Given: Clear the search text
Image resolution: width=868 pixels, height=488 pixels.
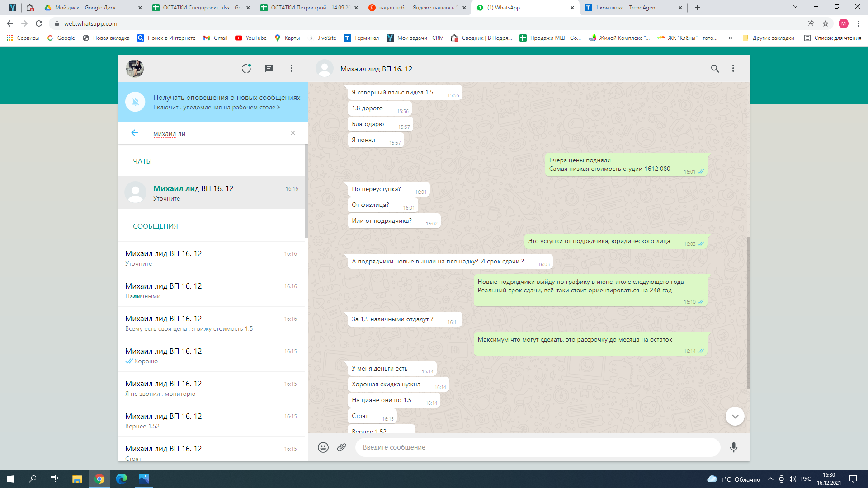Looking at the screenshot, I should (293, 133).
